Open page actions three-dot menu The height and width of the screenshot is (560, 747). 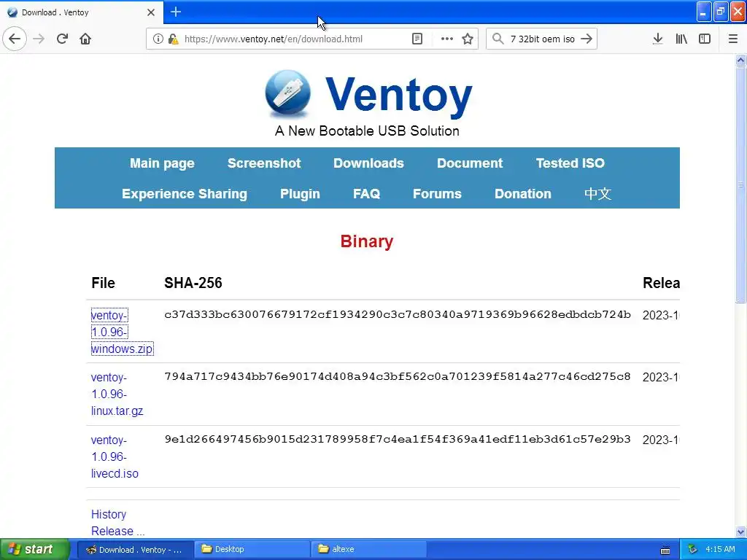(447, 39)
